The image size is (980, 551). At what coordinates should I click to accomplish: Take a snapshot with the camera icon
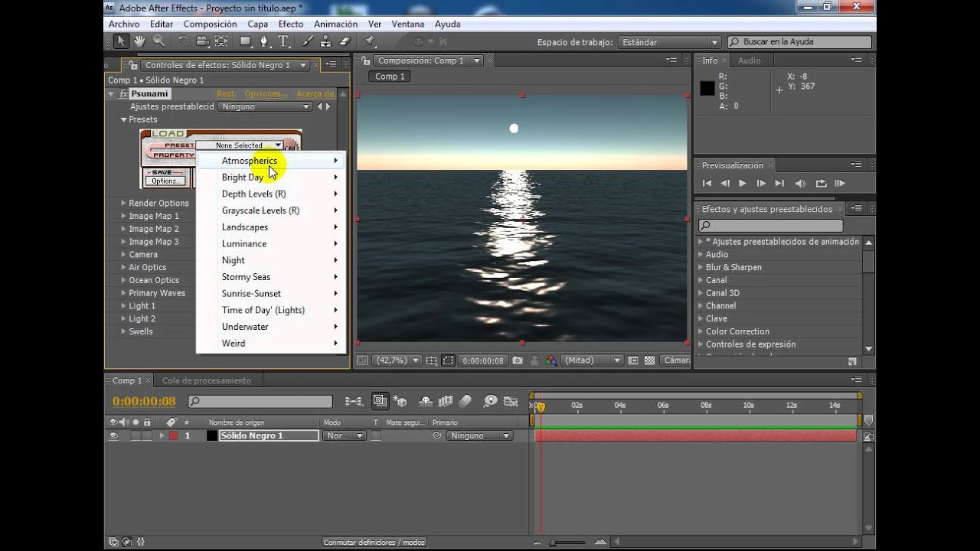point(518,360)
